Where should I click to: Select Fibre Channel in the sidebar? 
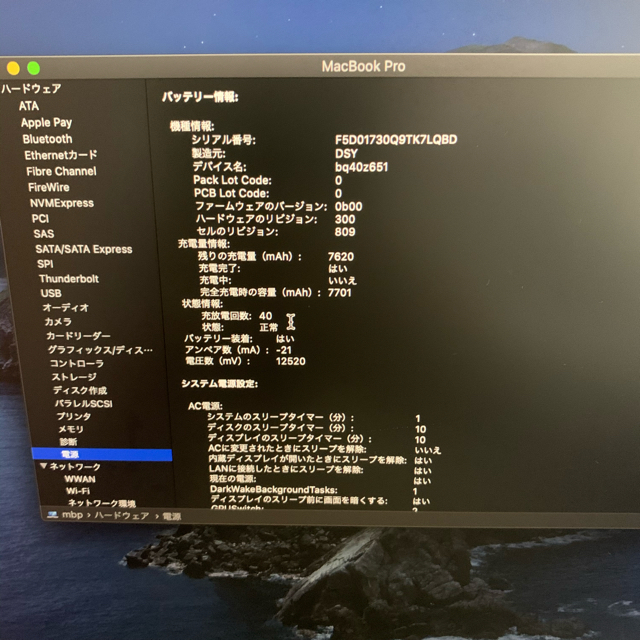click(62, 171)
